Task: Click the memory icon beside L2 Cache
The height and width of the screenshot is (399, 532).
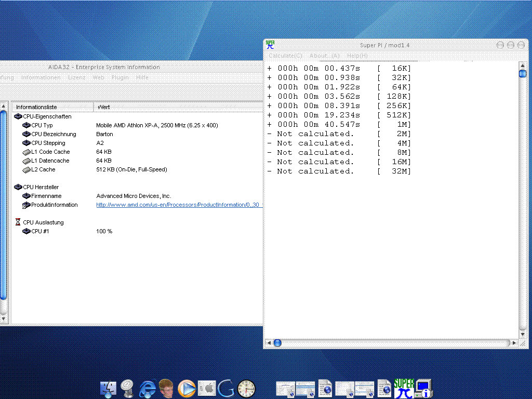Action: coord(26,170)
